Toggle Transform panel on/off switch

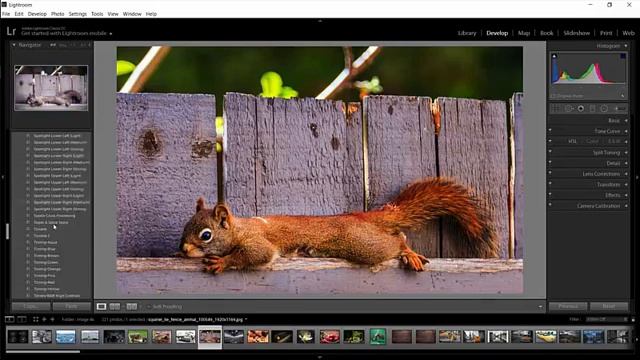pyautogui.click(x=550, y=183)
